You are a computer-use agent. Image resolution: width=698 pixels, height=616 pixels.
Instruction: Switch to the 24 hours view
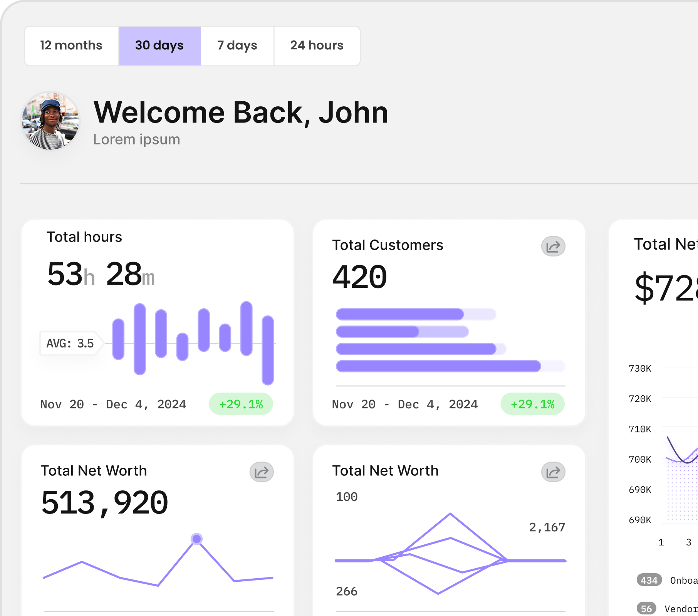[x=317, y=45]
